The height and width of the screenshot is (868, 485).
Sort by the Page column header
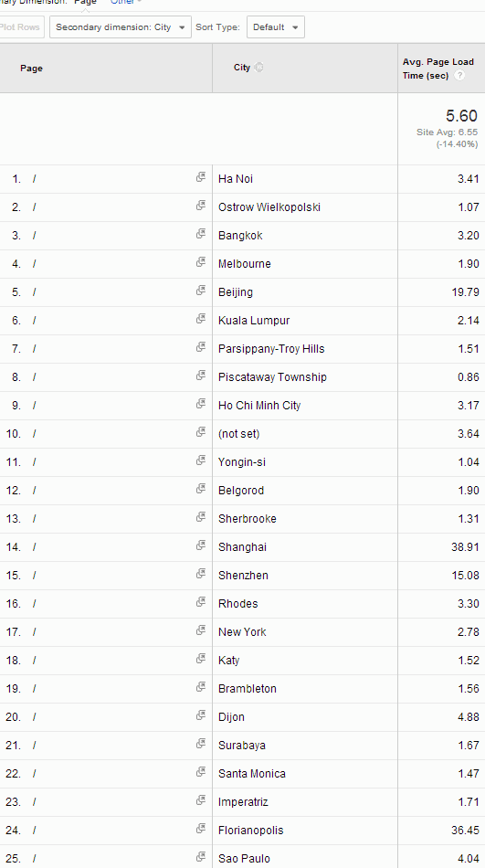(x=32, y=69)
